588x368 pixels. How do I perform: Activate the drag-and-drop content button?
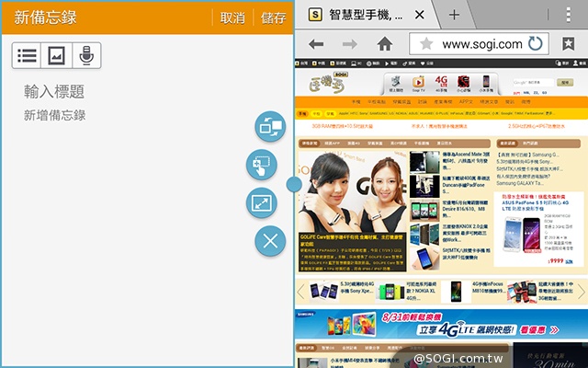261,165
